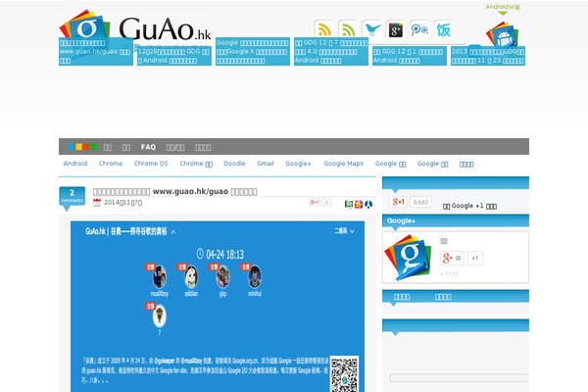The width and height of the screenshot is (588, 392).
Task: Click the xslidian avatar
Action: [x=191, y=276]
